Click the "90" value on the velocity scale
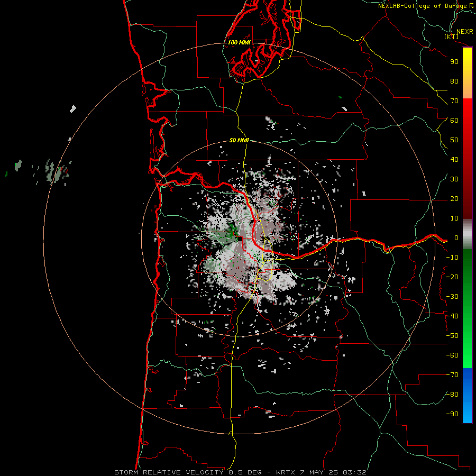Screen dimensions: 476x476 (x=454, y=62)
